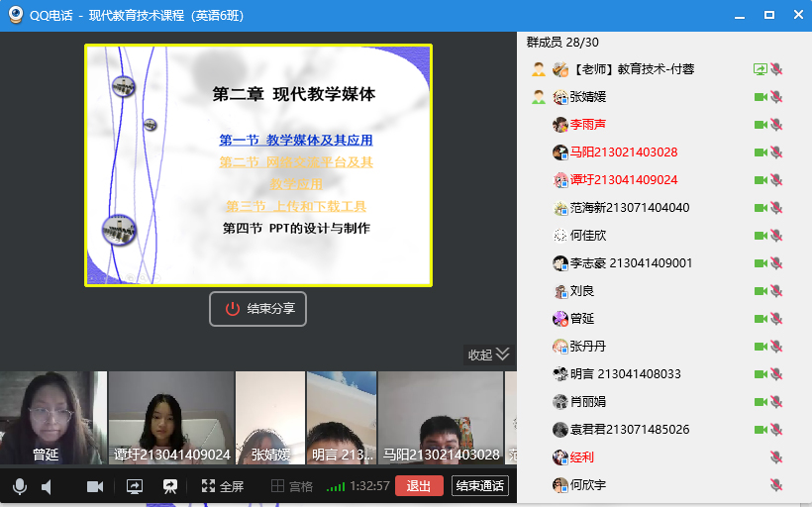The image size is (812, 507).
Task: Switch to 全屏 fullscreen mode
Action: pyautogui.click(x=223, y=486)
